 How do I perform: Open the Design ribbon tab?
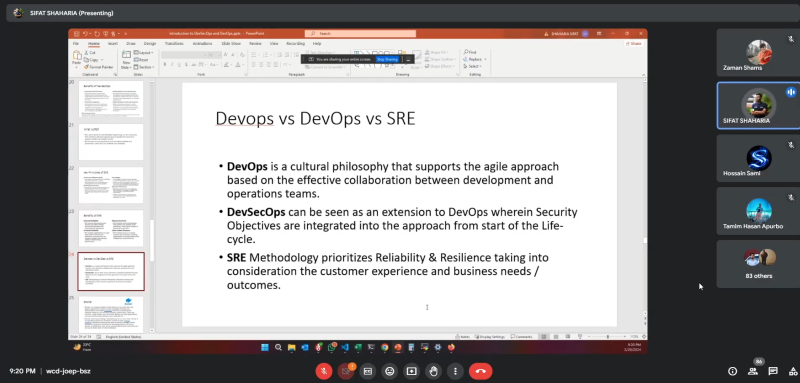[x=149, y=43]
